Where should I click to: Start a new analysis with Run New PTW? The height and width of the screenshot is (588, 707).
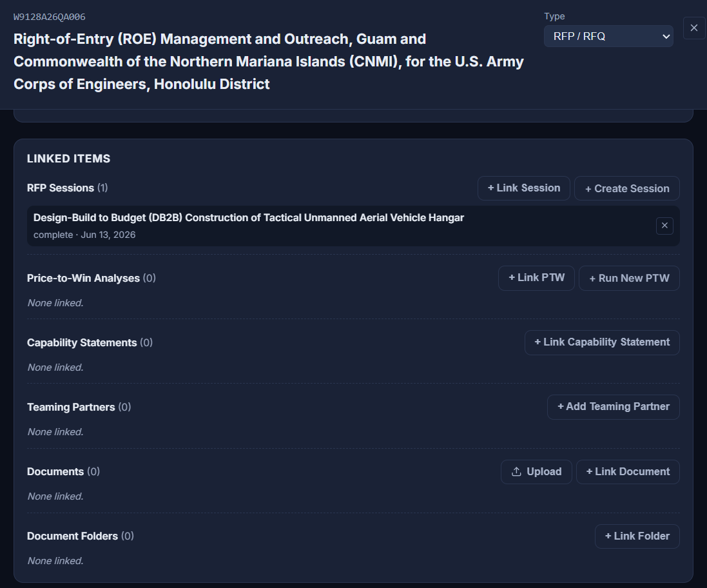click(629, 279)
